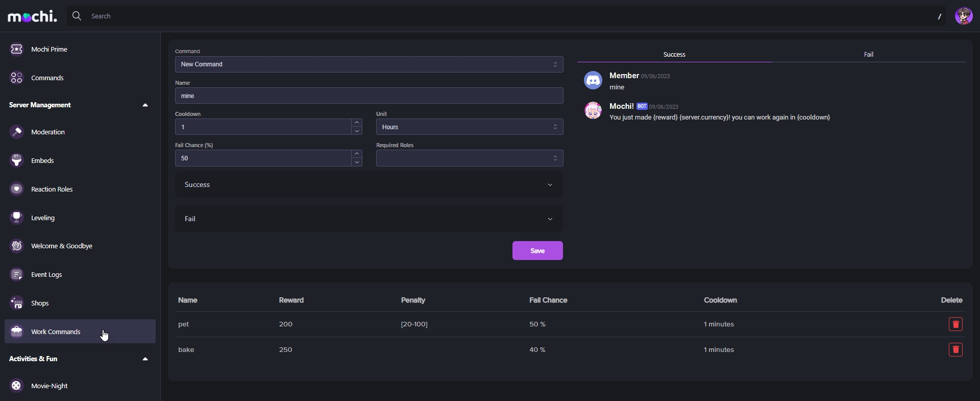Decrease the Cooldown value
This screenshot has width=980, height=401.
357,131
